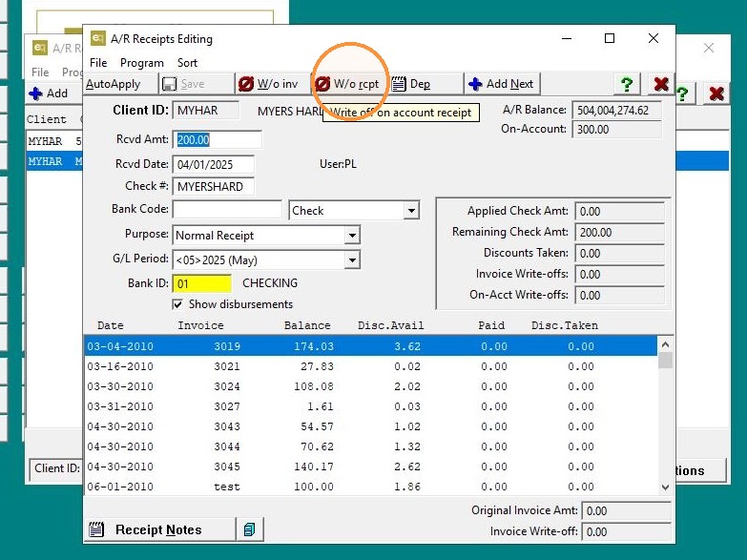
Task: Click the app icon in A/R Receipts Editing title bar
Action: coord(97,38)
